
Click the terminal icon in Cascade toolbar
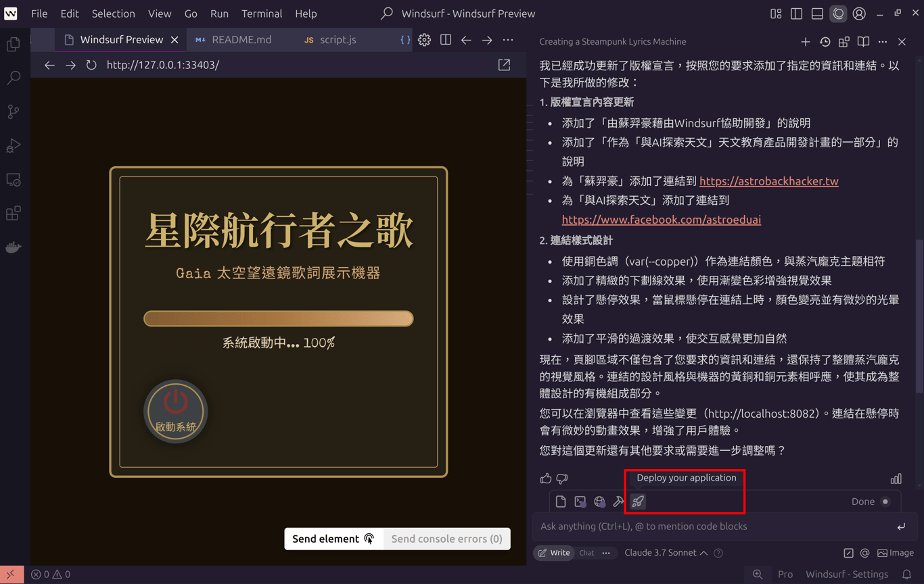pos(580,502)
